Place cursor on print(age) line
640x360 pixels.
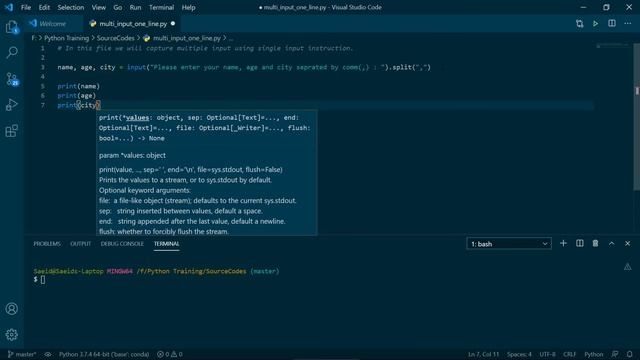77,96
